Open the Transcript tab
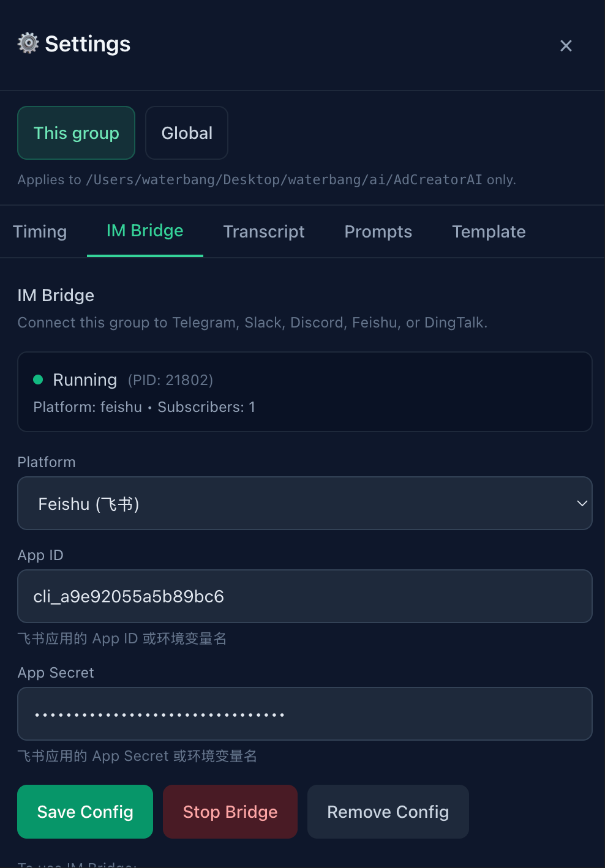 click(x=264, y=231)
